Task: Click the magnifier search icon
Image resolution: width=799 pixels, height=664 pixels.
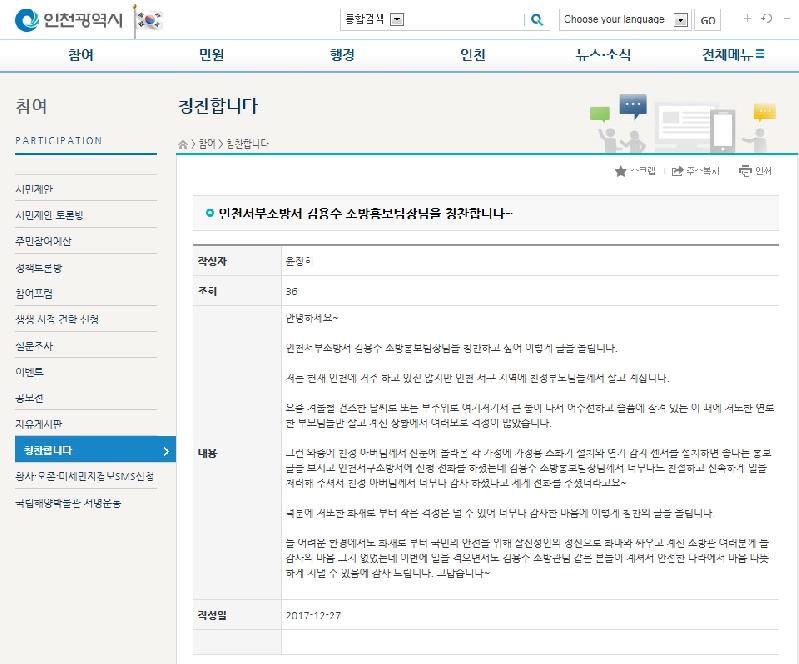Action: click(537, 19)
